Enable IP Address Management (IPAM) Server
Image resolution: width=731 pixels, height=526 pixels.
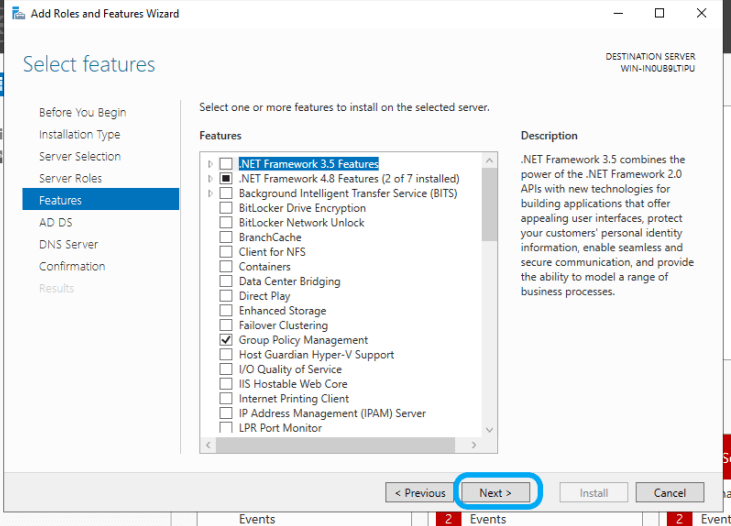226,414
